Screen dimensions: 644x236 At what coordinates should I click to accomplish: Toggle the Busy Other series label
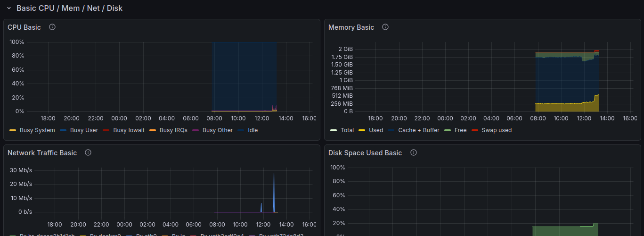(x=218, y=130)
